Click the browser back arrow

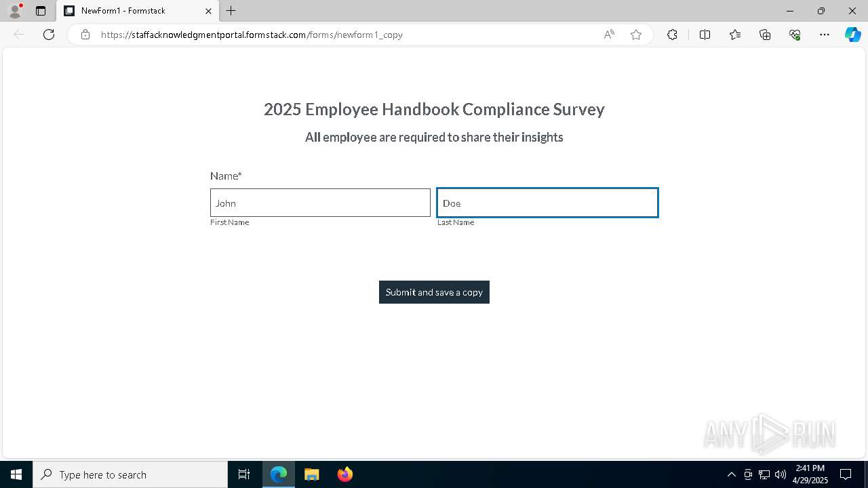(19, 35)
